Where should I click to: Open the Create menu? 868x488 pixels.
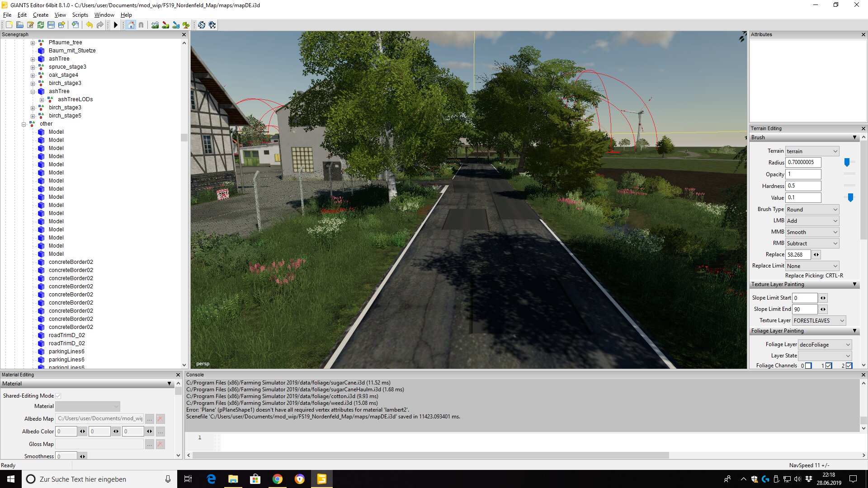click(x=40, y=15)
